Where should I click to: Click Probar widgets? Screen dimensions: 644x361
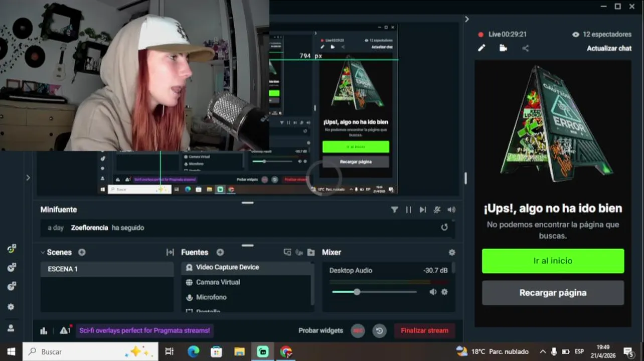pyautogui.click(x=320, y=330)
